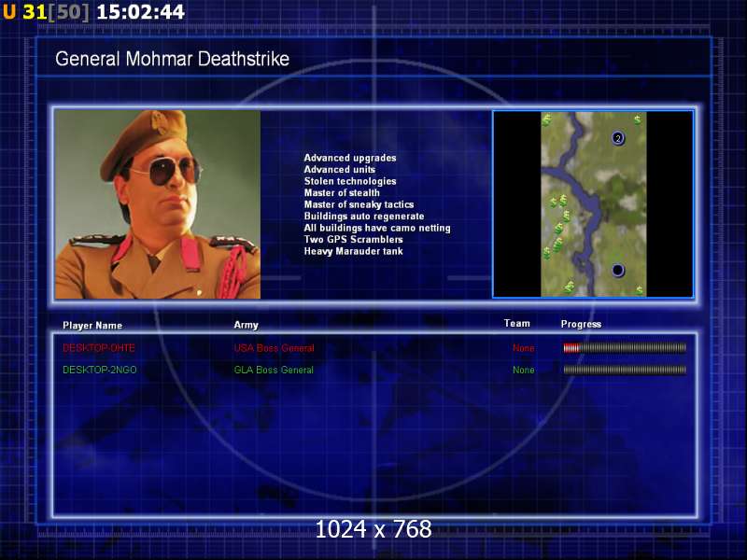The width and height of the screenshot is (747, 560).
Task: Click the 'GLA Boss General' army entry
Action: tap(274, 370)
